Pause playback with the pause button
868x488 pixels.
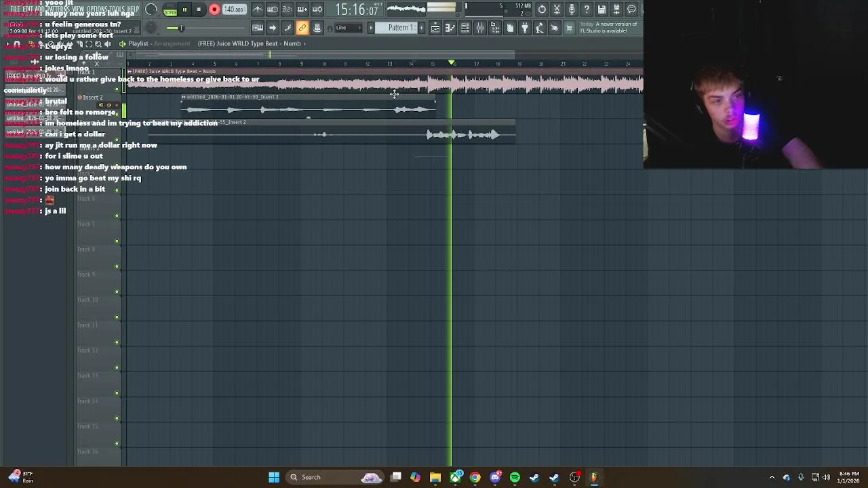point(184,9)
